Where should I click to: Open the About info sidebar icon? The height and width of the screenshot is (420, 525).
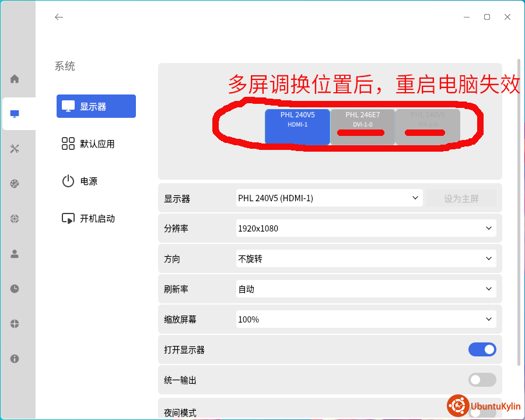(15, 359)
